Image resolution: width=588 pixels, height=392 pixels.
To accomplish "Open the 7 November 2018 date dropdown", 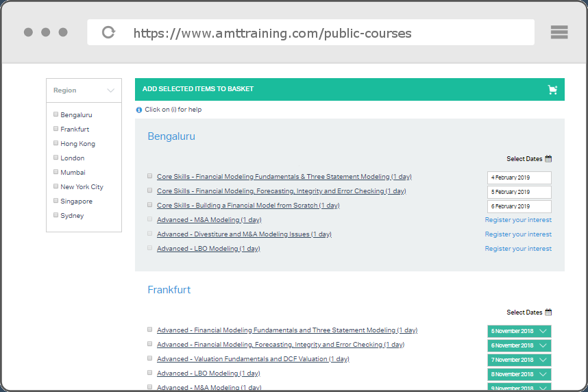I will [x=543, y=360].
